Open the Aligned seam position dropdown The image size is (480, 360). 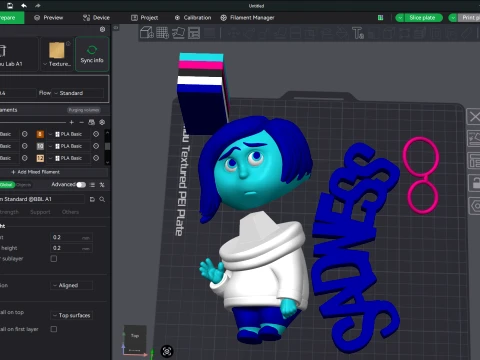coord(71,285)
